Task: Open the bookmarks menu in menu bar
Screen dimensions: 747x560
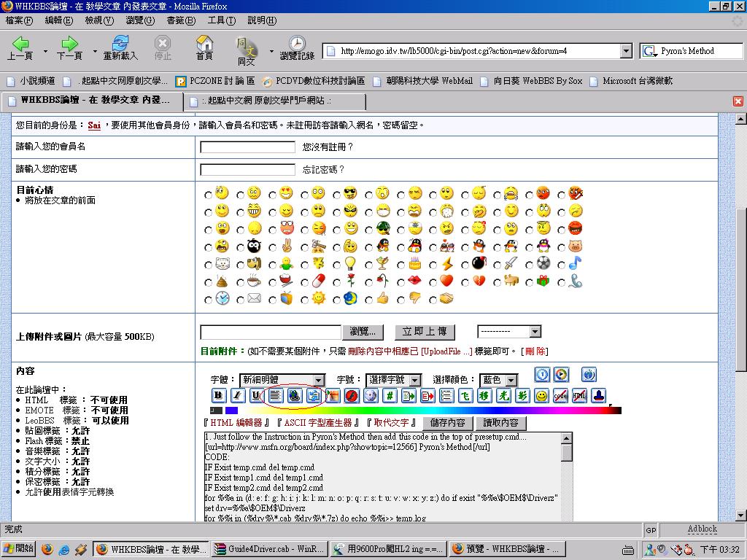Action: point(180,20)
